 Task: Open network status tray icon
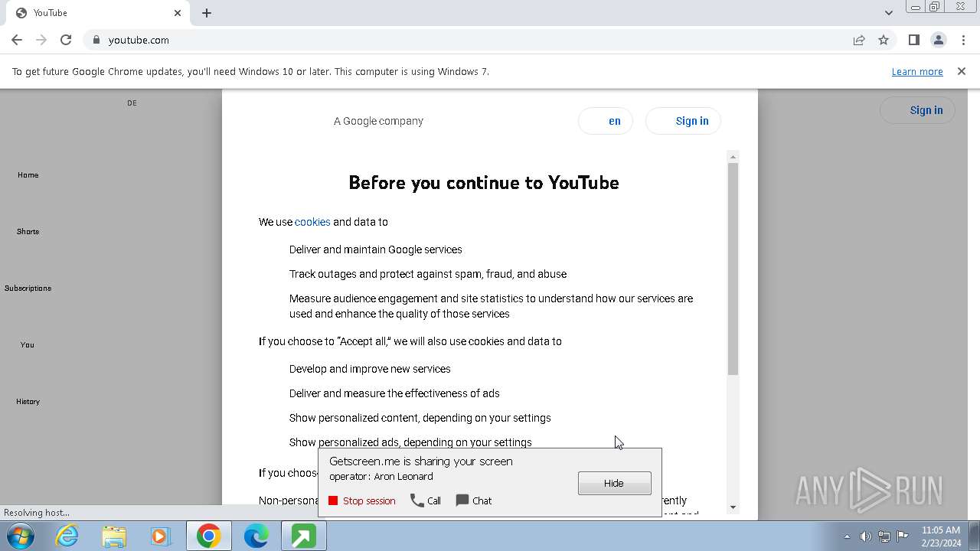click(x=884, y=536)
